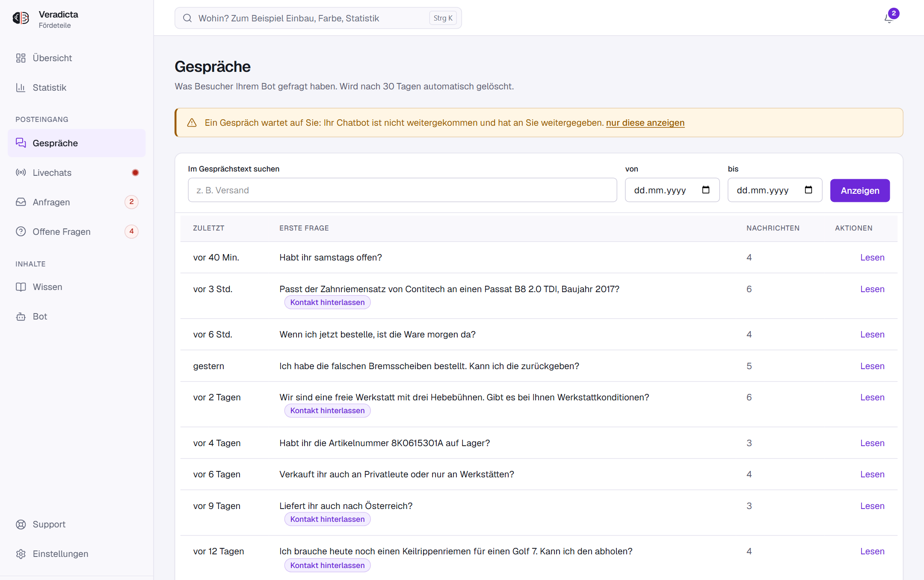Open the notification bell
Viewport: 924px width, 580px height.
(889, 18)
